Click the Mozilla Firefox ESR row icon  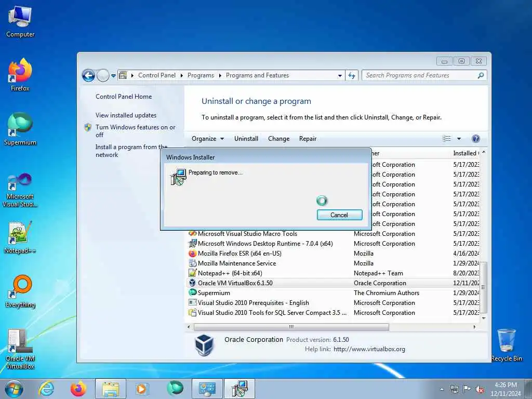coord(192,254)
